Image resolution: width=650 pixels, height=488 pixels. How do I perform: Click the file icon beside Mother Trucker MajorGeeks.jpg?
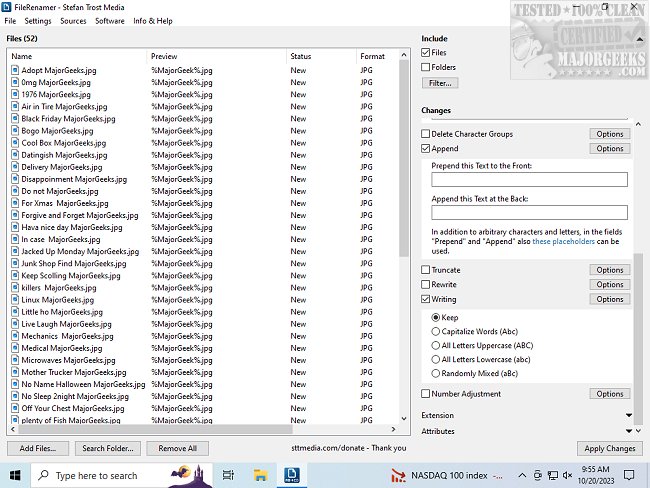(x=15, y=372)
